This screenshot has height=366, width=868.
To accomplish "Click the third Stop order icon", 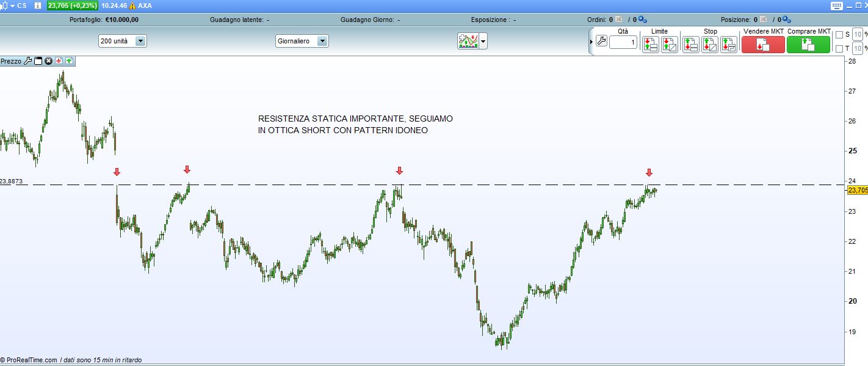I will click(x=728, y=45).
